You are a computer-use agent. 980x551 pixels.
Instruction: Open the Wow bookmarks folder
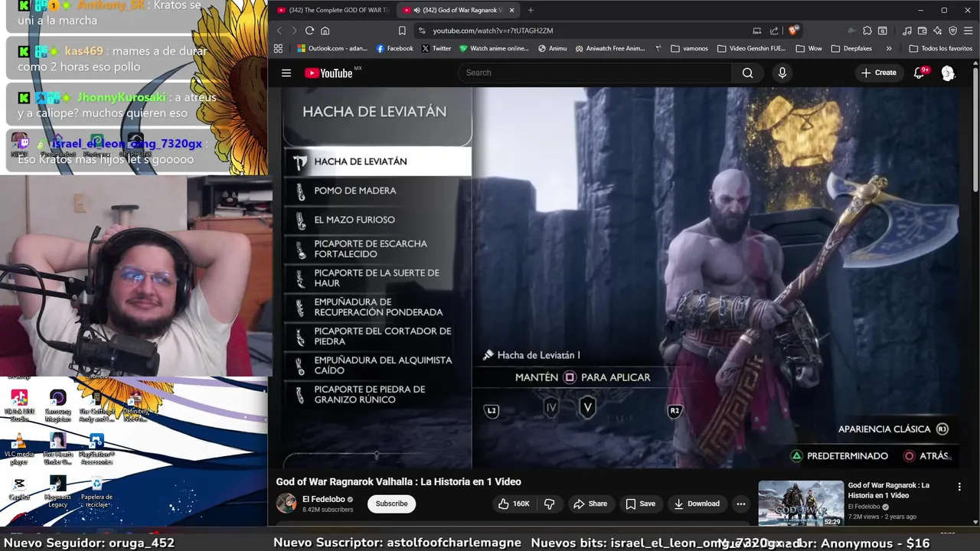point(809,48)
